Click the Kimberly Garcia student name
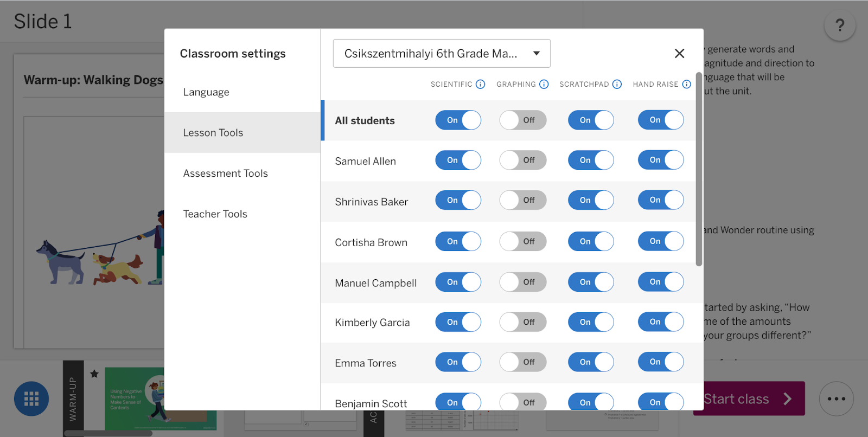This screenshot has width=868, height=437. point(372,323)
